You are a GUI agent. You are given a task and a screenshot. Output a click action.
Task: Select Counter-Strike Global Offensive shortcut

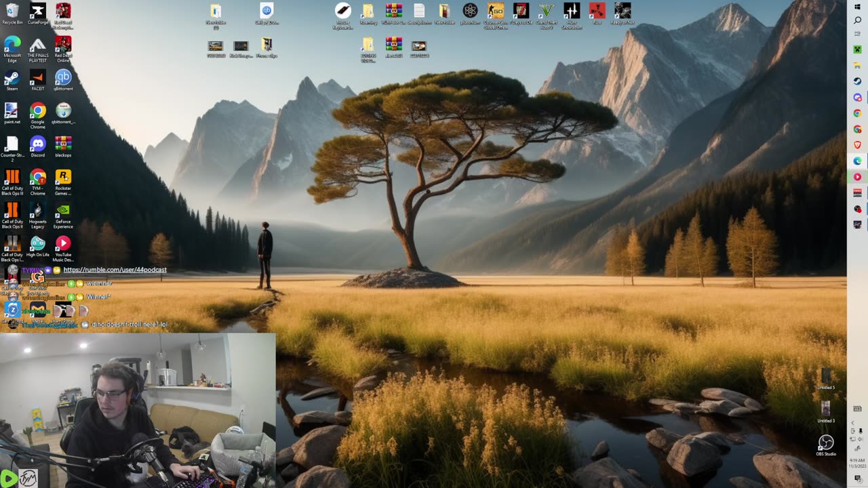(x=496, y=16)
